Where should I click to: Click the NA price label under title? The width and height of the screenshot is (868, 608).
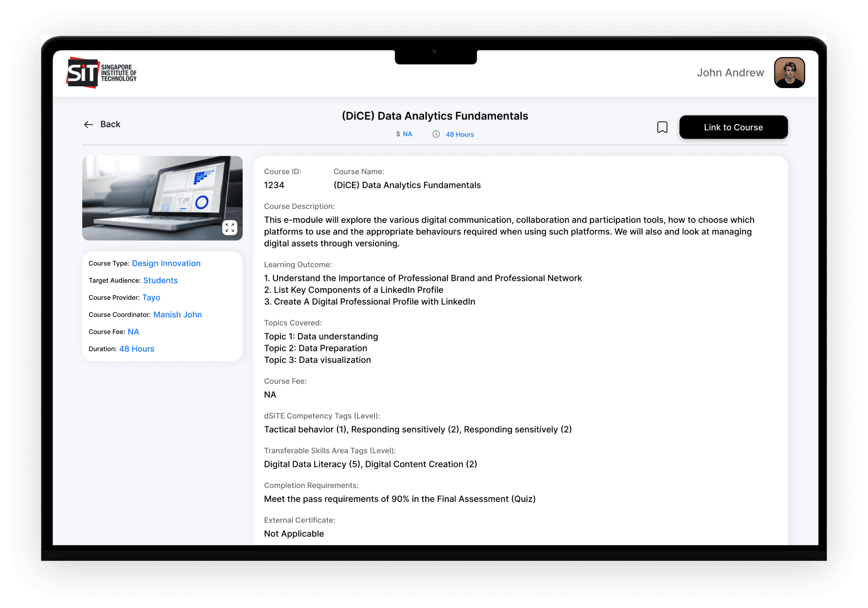click(407, 134)
